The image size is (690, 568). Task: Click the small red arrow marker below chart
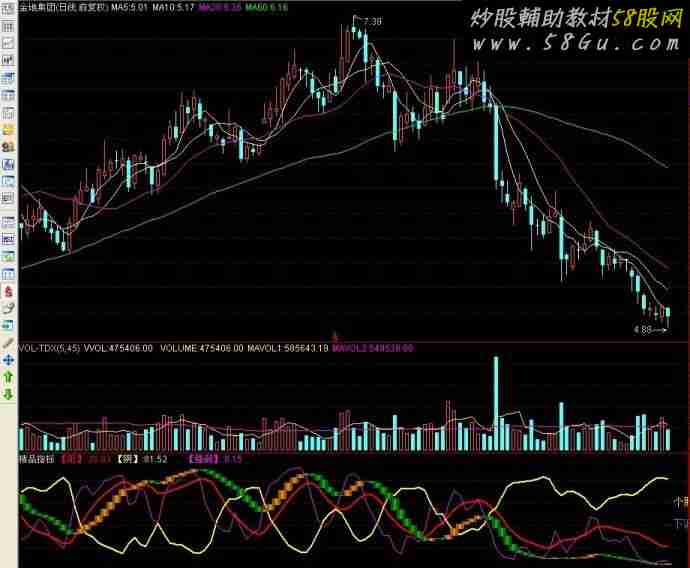334,337
